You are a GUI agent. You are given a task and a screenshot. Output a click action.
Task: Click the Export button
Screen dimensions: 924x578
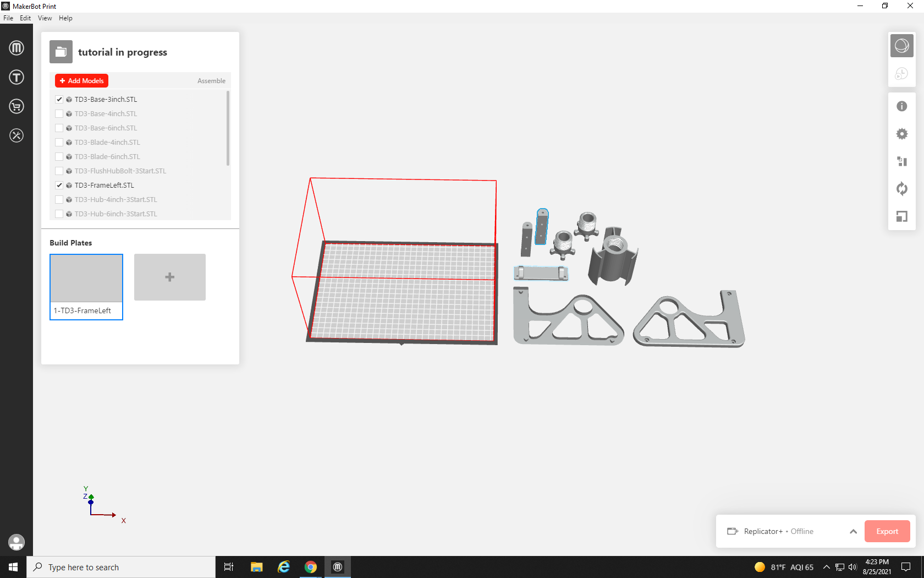887,531
